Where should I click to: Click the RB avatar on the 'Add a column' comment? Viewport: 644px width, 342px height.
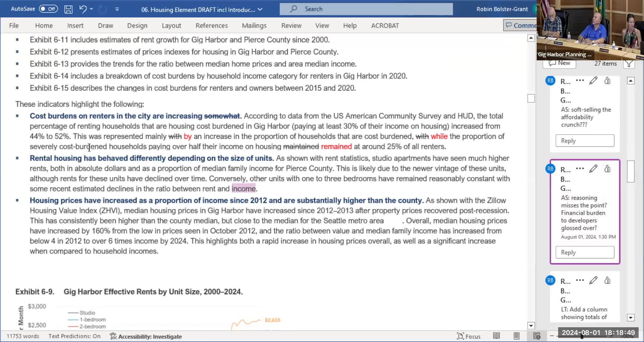550,280
